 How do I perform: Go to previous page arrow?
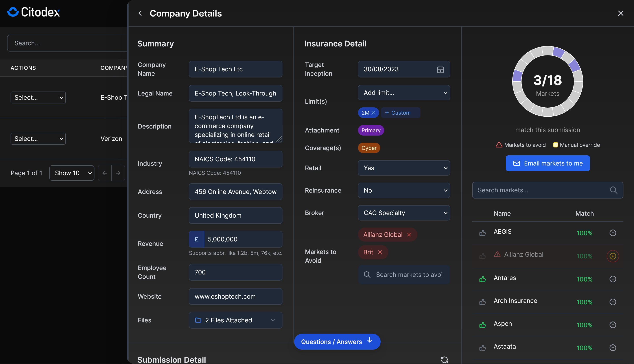[105, 173]
